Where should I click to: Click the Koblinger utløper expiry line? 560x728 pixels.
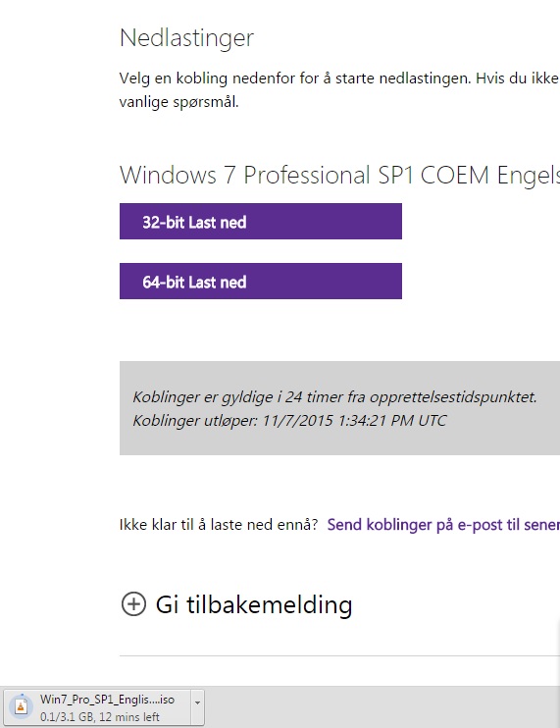(x=289, y=421)
